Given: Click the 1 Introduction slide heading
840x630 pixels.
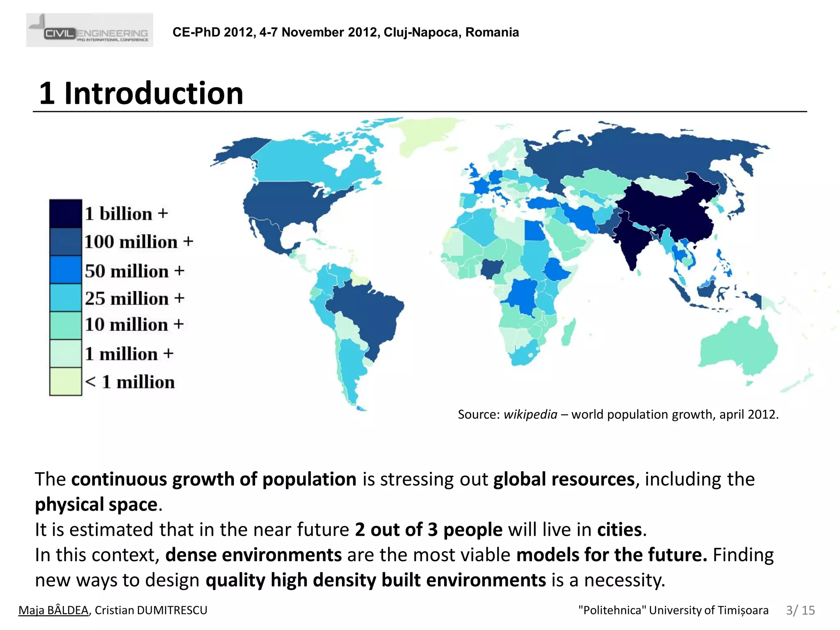Looking at the screenshot, I should coord(141,93).
